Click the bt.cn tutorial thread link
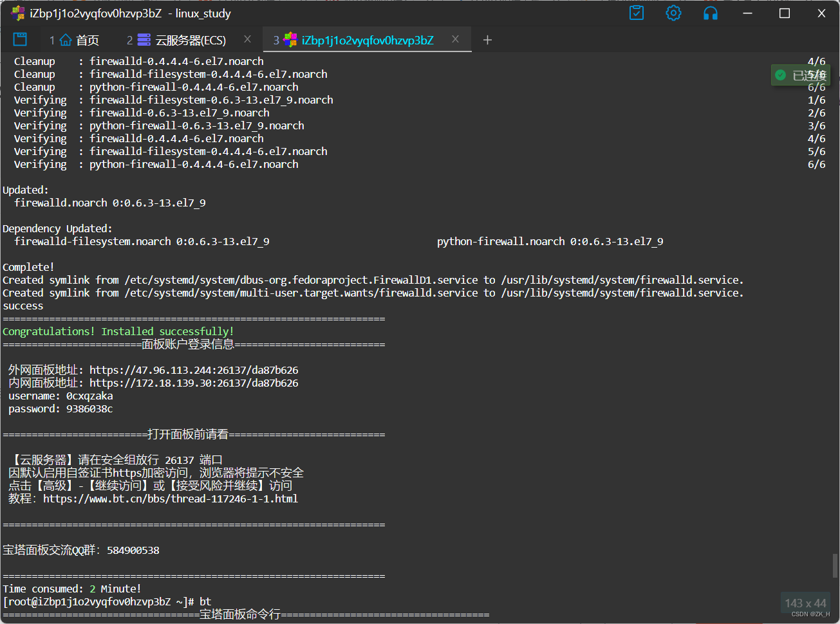The height and width of the screenshot is (624, 840). pos(171,499)
